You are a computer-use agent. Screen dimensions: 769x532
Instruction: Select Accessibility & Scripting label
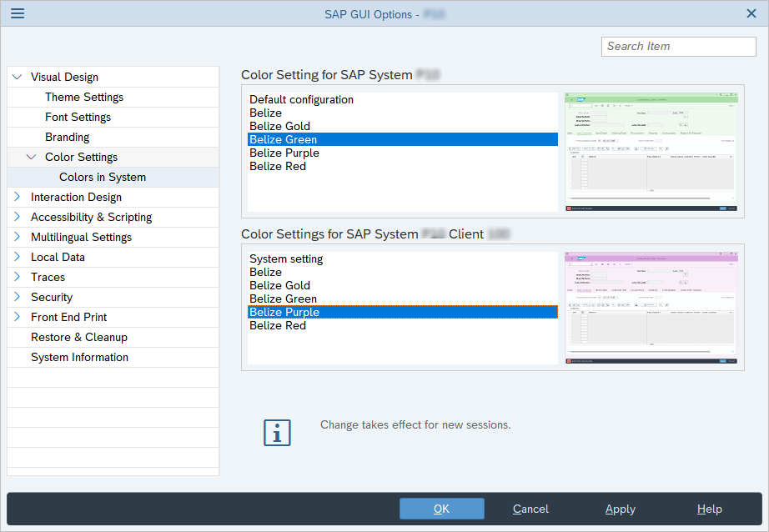[91, 217]
